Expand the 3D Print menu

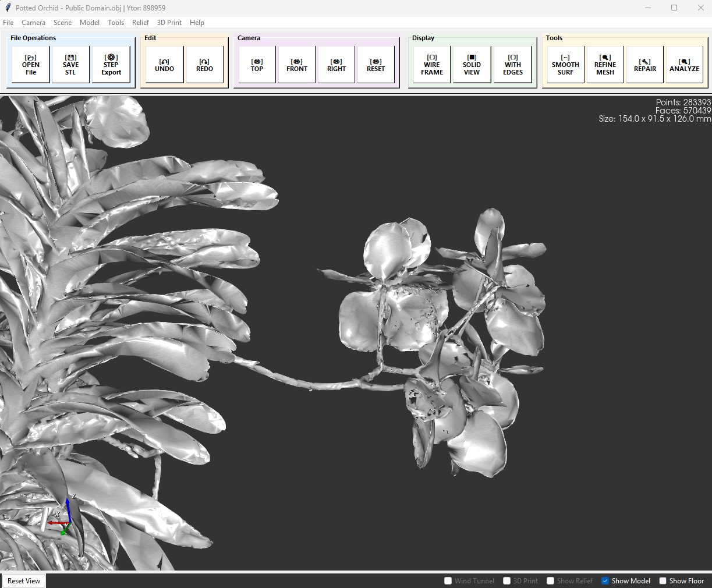click(x=169, y=23)
